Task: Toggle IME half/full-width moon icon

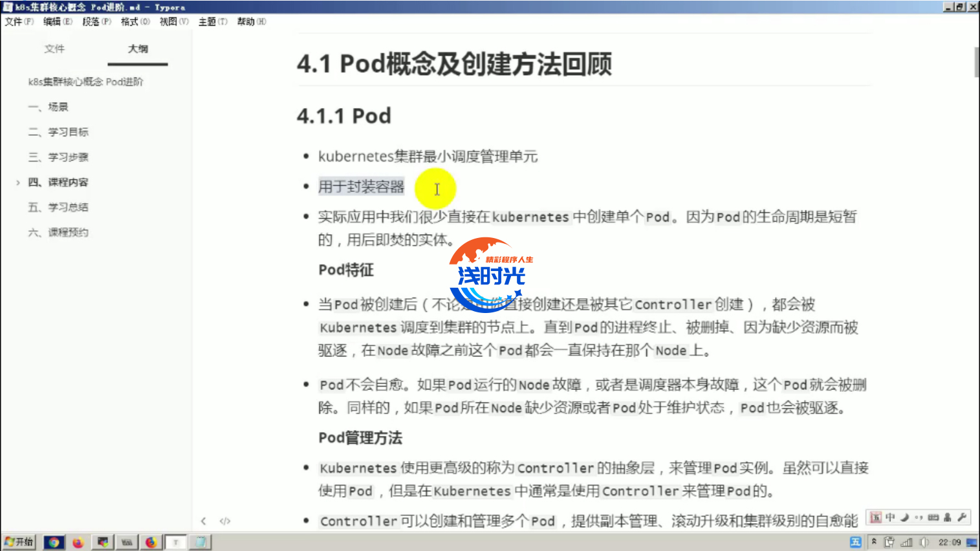Action: 904,517
